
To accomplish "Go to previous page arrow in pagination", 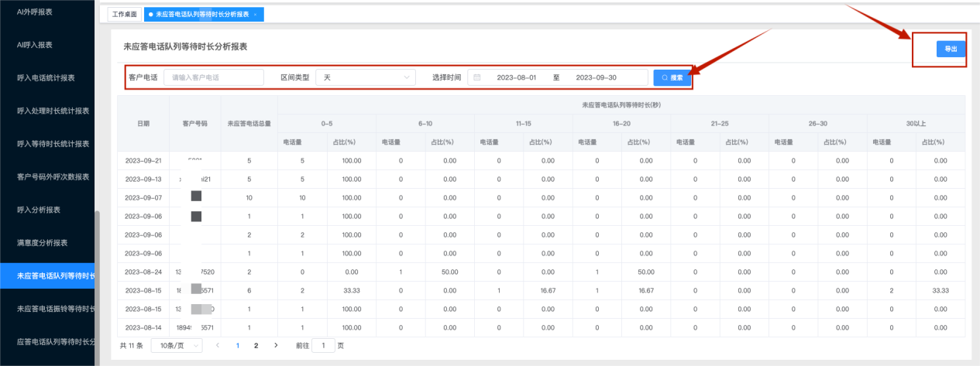I will tap(218, 345).
